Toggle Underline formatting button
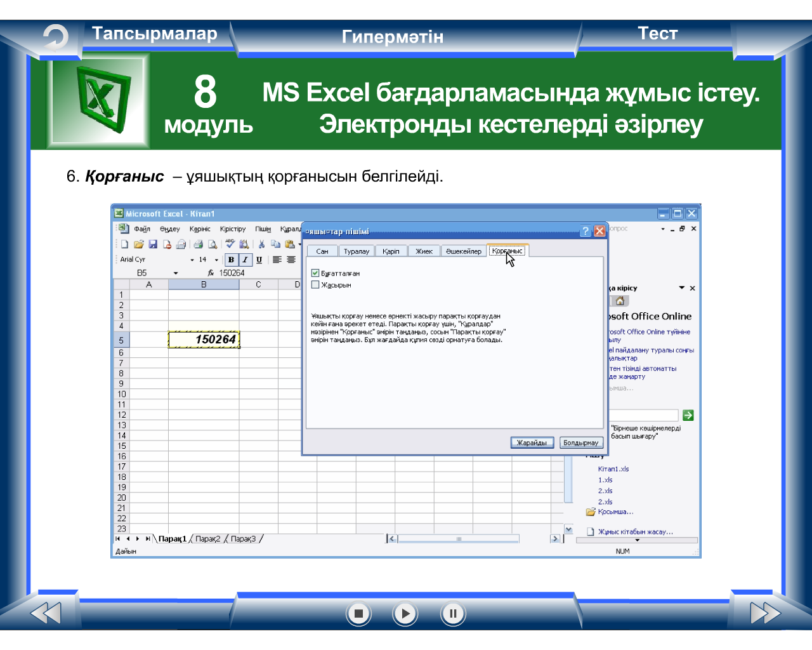 click(259, 260)
